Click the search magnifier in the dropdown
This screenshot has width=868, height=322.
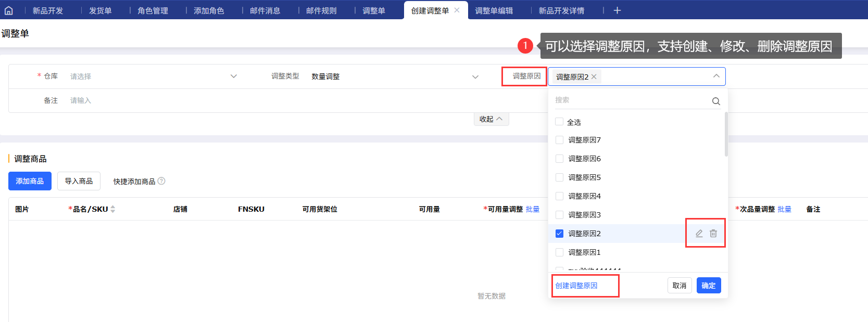pyautogui.click(x=716, y=101)
